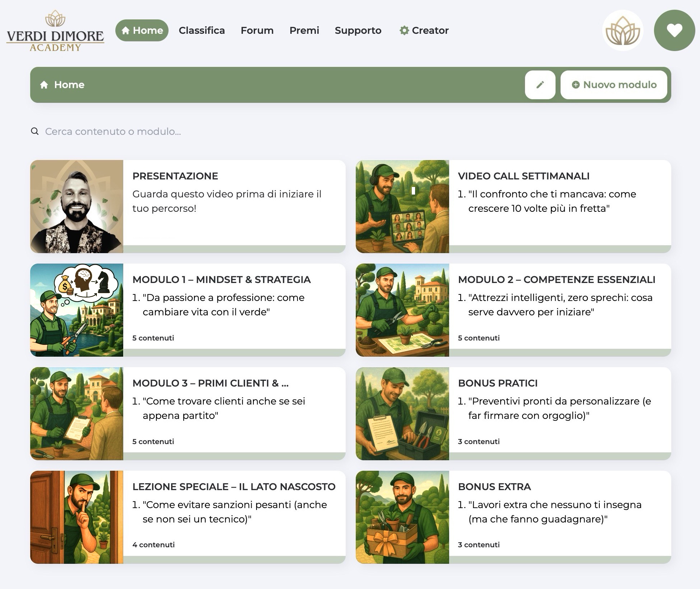Click the Home breadcrumb label

[x=69, y=85]
